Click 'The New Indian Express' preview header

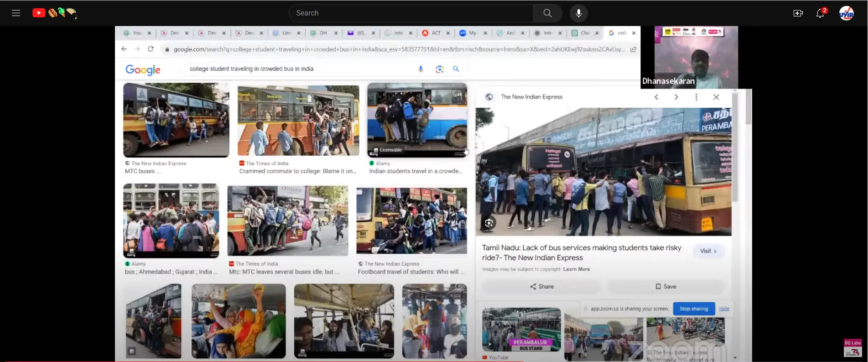coord(532,97)
